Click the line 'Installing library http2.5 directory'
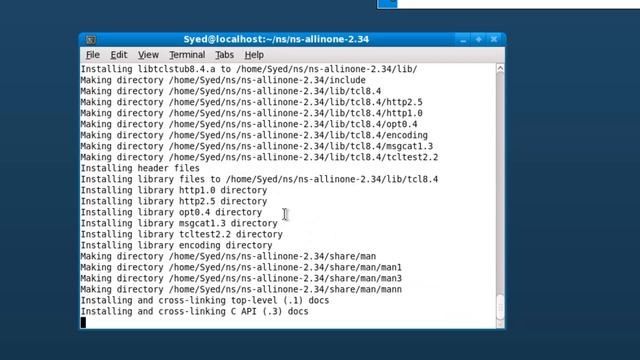 (174, 201)
